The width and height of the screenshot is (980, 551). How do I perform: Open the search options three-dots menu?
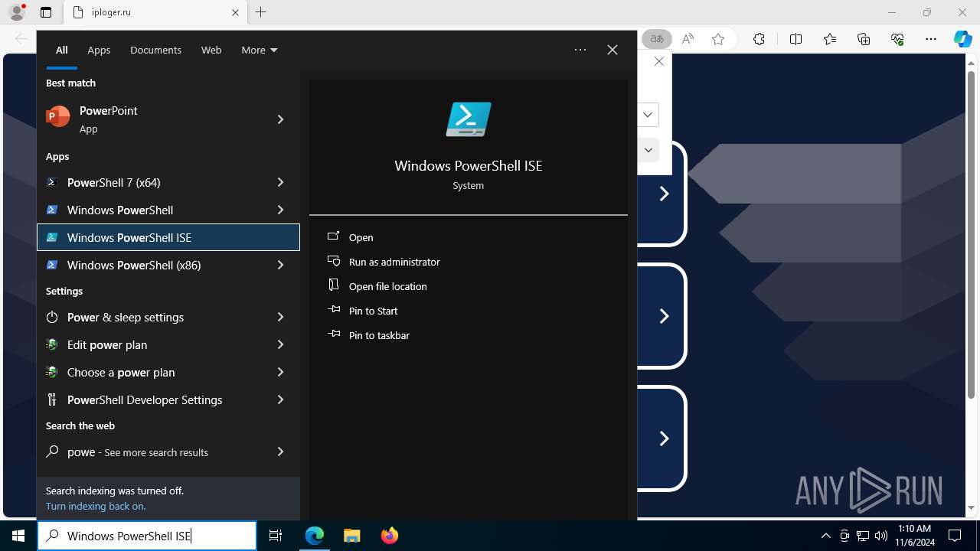click(x=580, y=50)
